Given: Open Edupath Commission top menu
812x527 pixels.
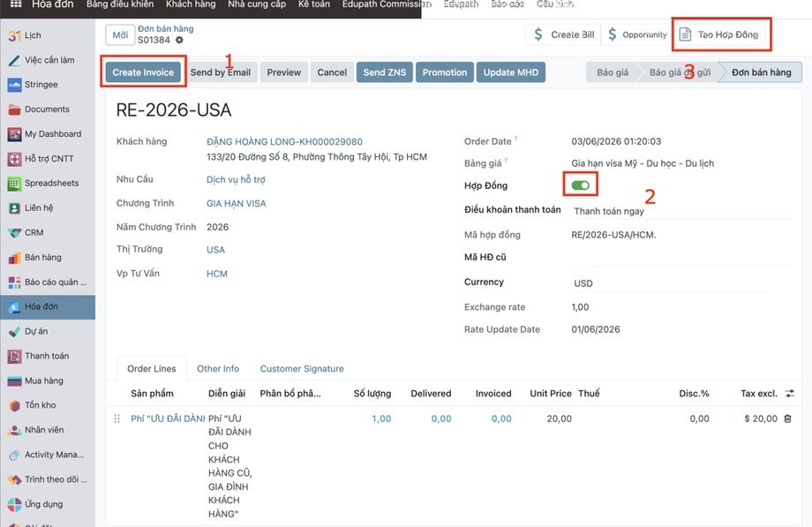Looking at the screenshot, I should pos(387,4).
